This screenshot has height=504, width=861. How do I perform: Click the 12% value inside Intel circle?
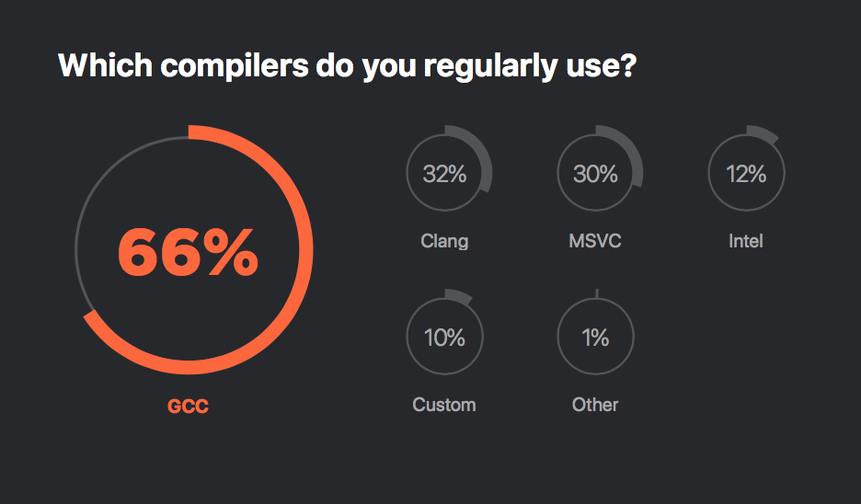click(746, 174)
